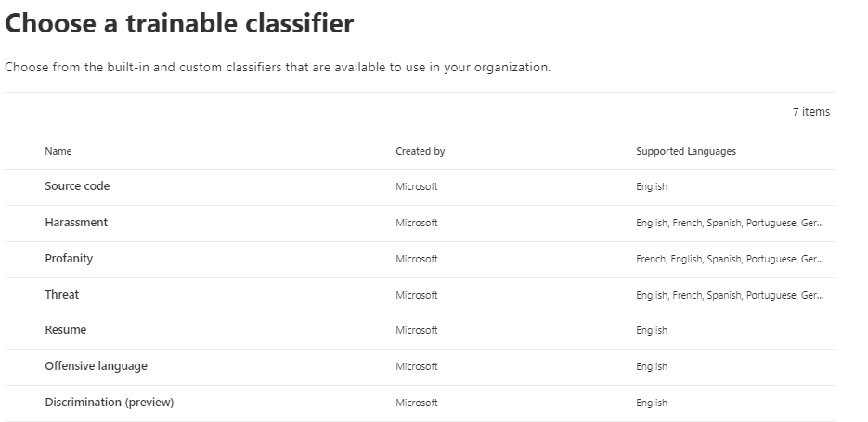868x422 pixels.
Task: Select the Resume classifier
Action: click(66, 330)
